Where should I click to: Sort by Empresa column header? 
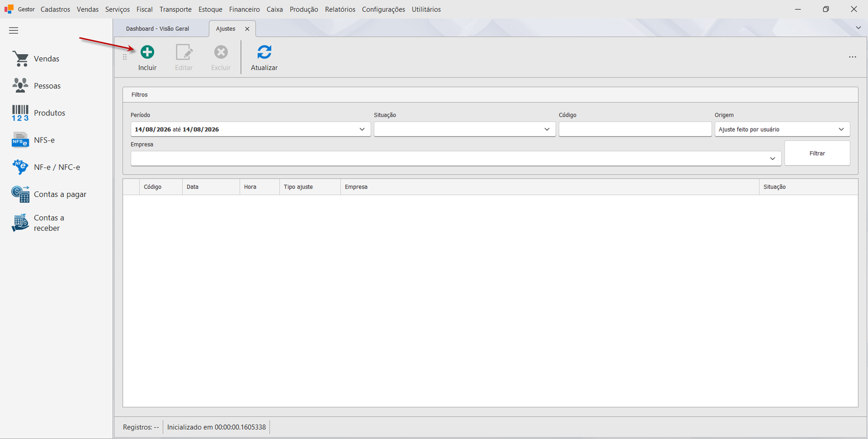pyautogui.click(x=550, y=187)
